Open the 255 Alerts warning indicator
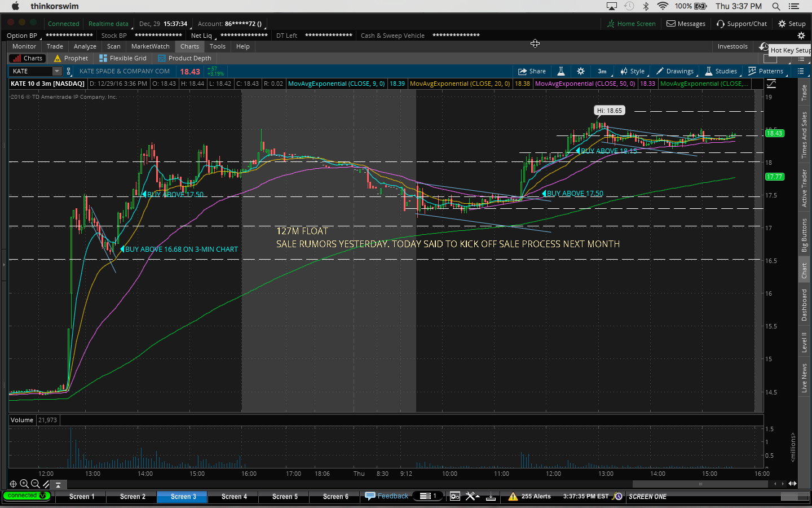 pos(529,497)
